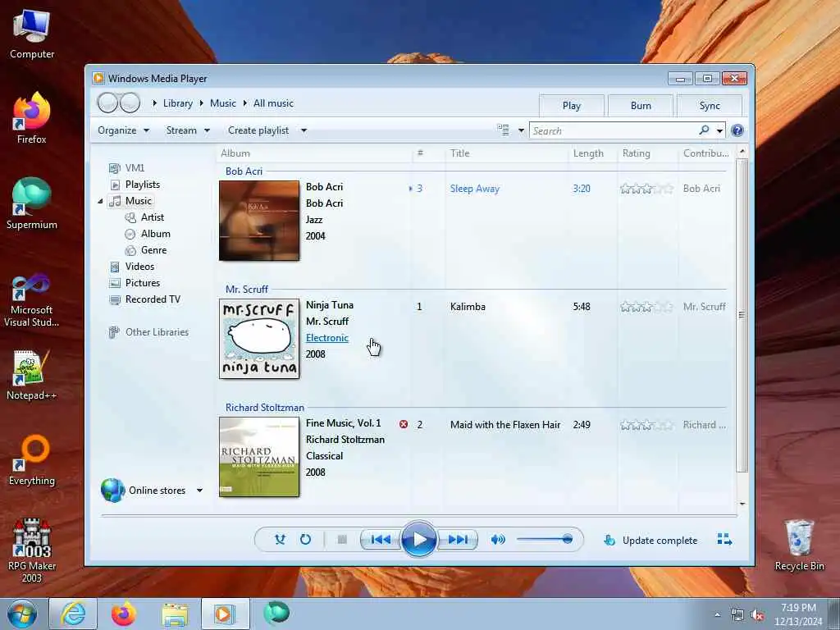840x630 pixels.
Task: Click the Ninja Tuna album cover
Action: (259, 339)
